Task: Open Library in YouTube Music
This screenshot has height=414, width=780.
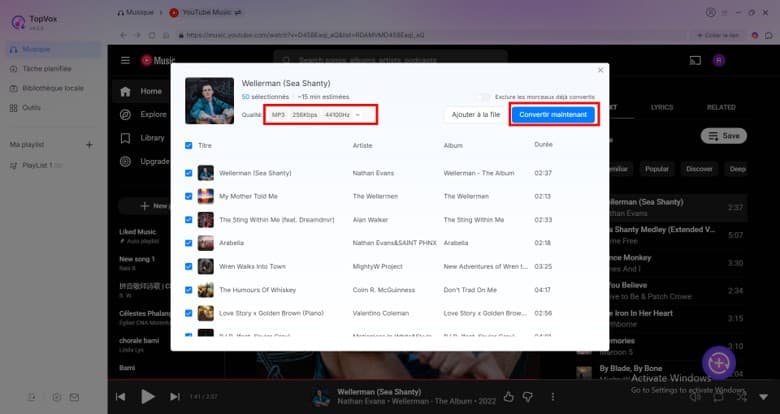Action: click(x=142, y=138)
